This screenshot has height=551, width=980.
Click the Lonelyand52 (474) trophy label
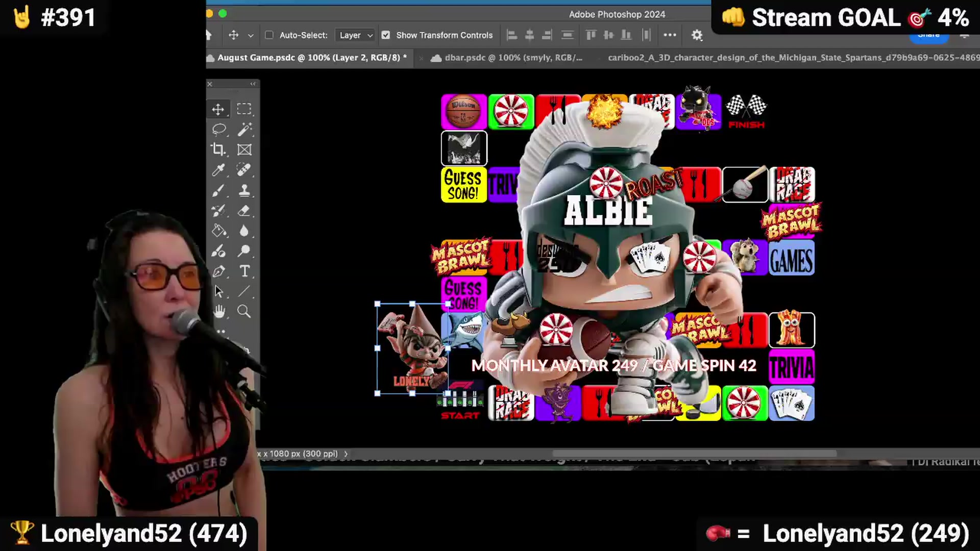(x=130, y=533)
